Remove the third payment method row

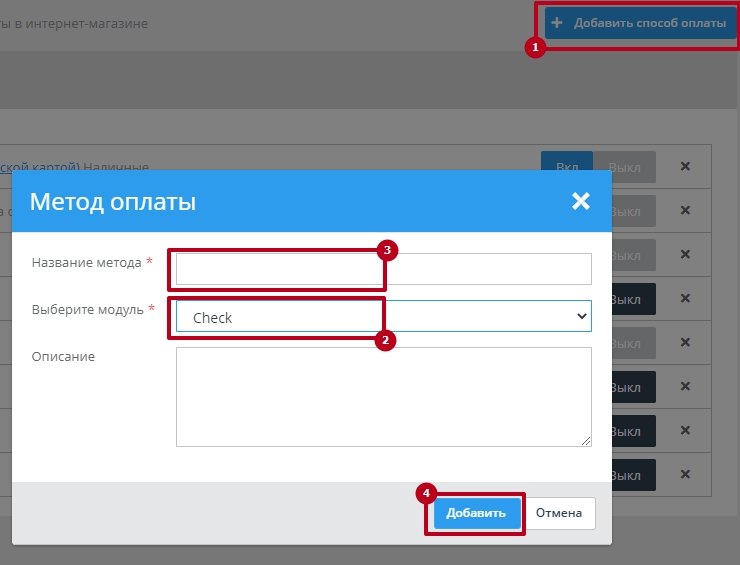tap(685, 255)
